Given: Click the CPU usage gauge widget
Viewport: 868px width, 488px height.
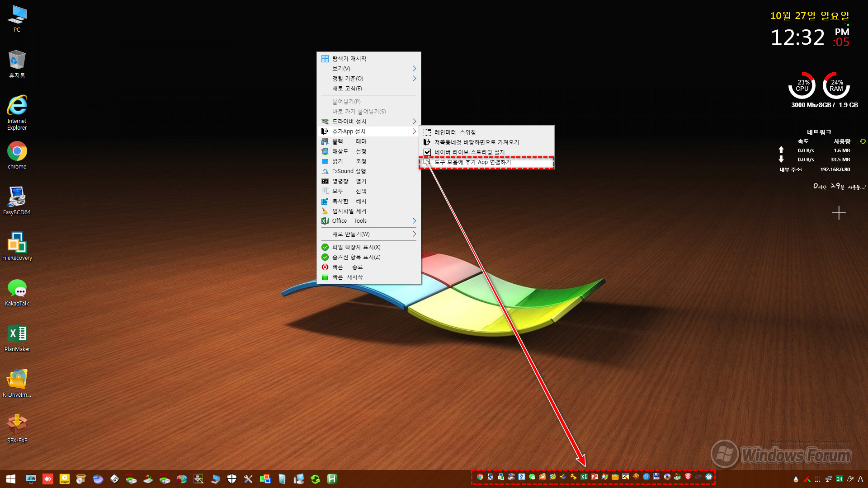Looking at the screenshot, I should (802, 85).
